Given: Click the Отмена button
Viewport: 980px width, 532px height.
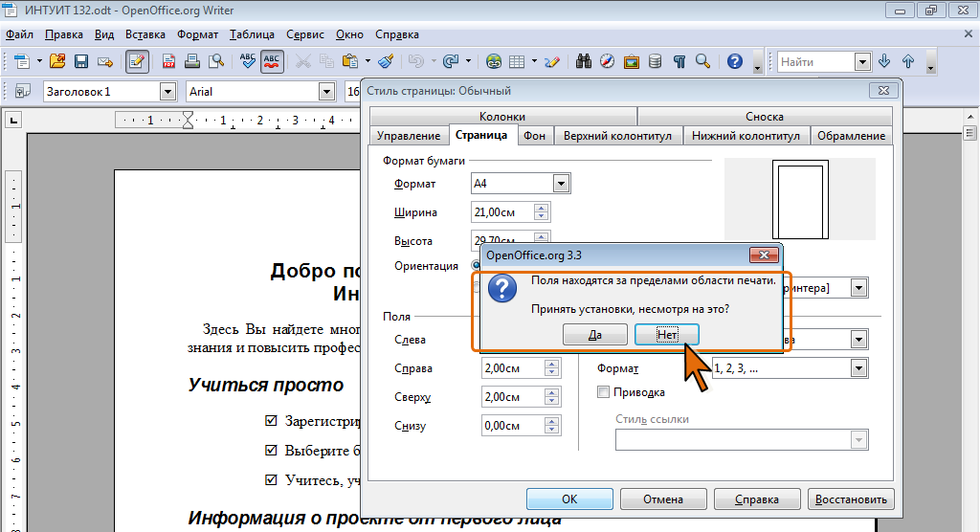Looking at the screenshot, I should [x=663, y=499].
